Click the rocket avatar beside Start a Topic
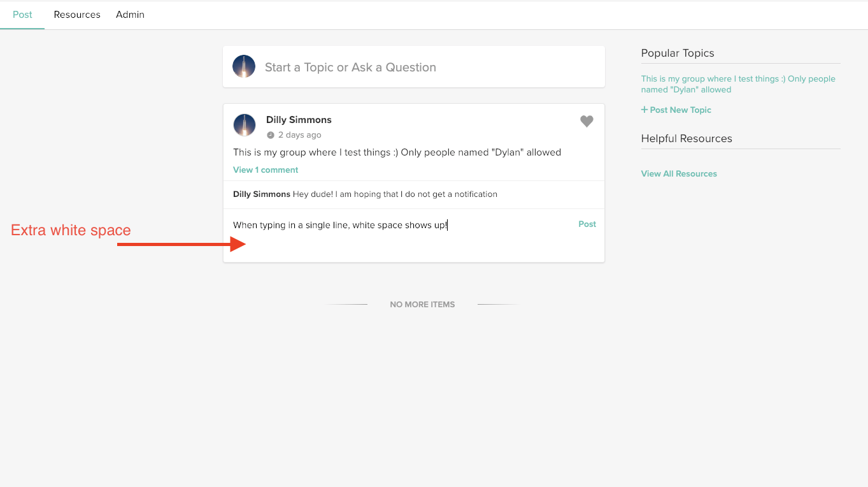Screen dimensions: 868x487 point(244,66)
